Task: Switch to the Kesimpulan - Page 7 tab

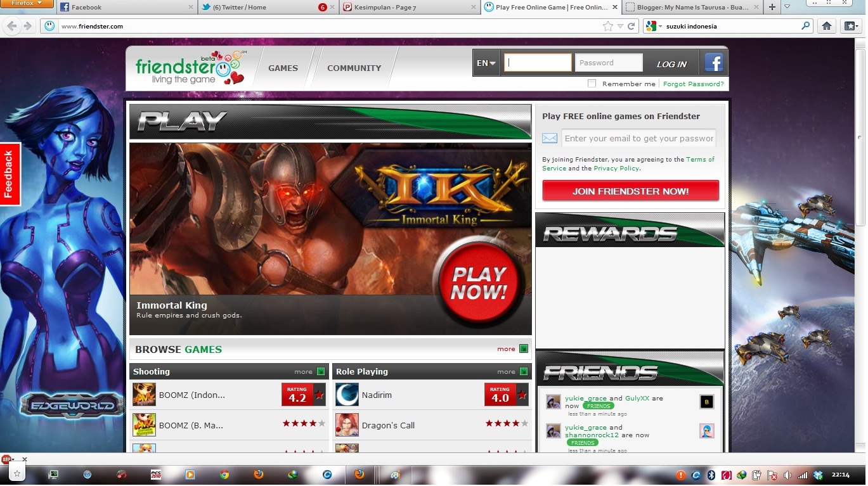Action: pyautogui.click(x=410, y=7)
